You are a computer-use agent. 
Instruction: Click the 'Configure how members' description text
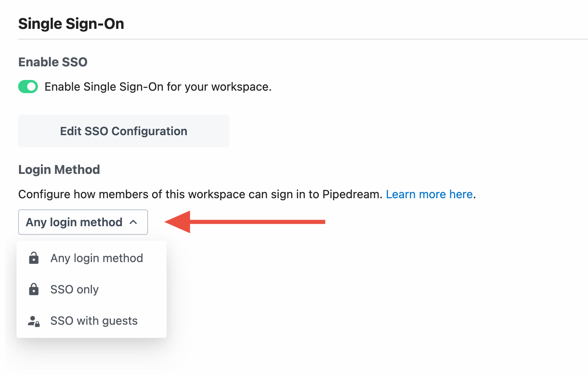(x=201, y=194)
